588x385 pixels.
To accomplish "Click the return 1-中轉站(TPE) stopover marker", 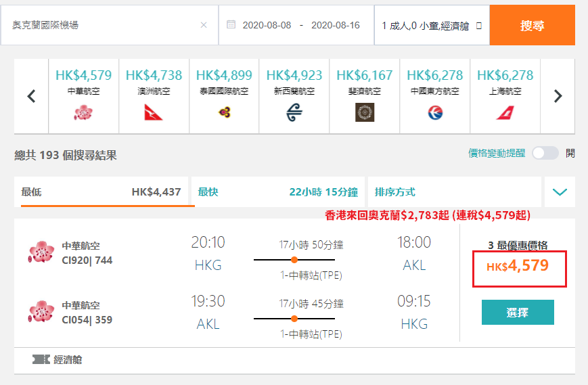I will tap(294, 319).
